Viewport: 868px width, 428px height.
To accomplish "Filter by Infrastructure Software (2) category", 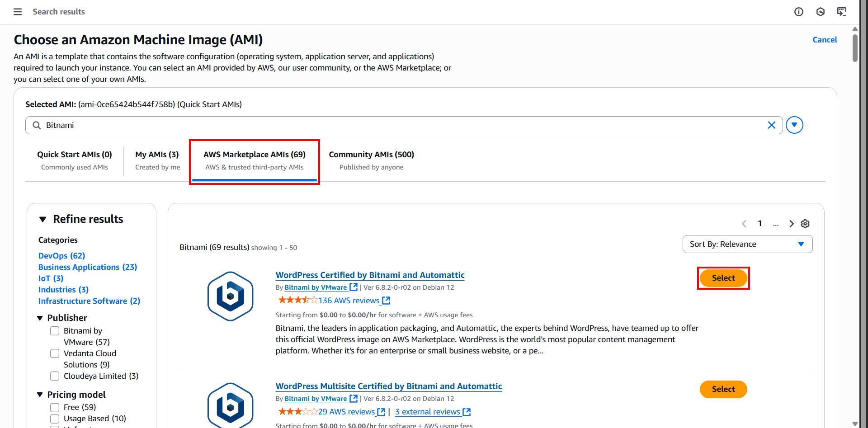I will coord(89,301).
